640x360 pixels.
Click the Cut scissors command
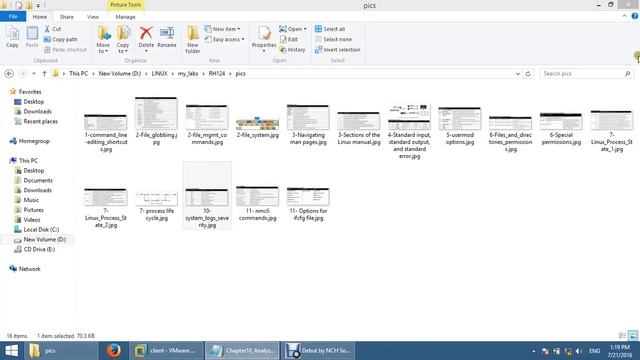point(53,29)
